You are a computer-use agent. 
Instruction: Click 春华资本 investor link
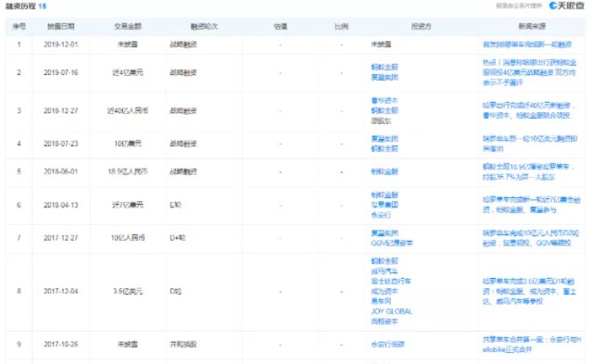tap(385, 101)
